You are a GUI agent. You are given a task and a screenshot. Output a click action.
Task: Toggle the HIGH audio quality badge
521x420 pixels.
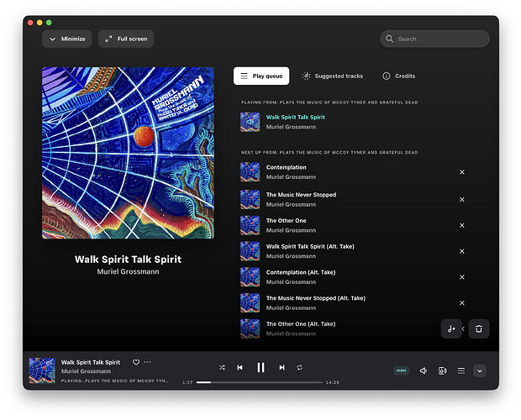pyautogui.click(x=401, y=370)
